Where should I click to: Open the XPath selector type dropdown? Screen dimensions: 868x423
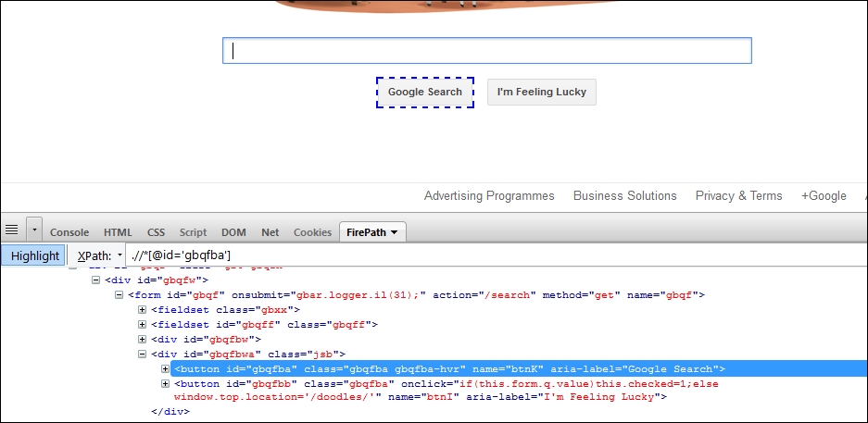[x=120, y=256]
